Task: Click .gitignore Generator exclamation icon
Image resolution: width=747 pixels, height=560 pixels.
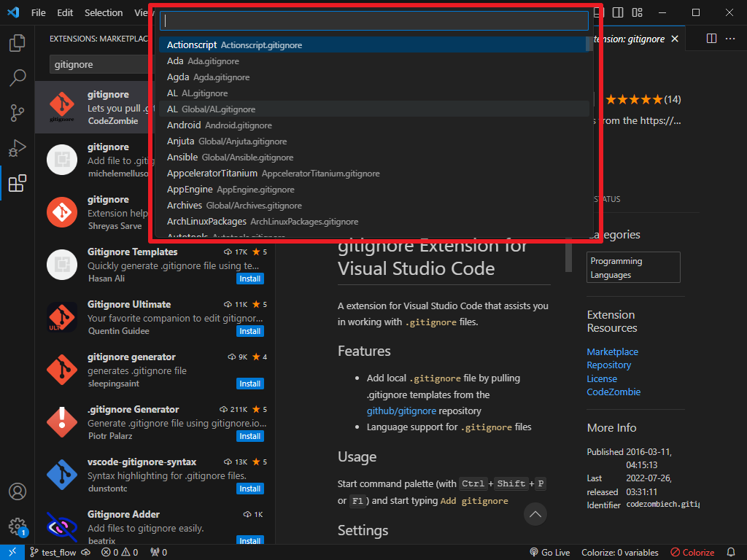Action: tap(62, 422)
